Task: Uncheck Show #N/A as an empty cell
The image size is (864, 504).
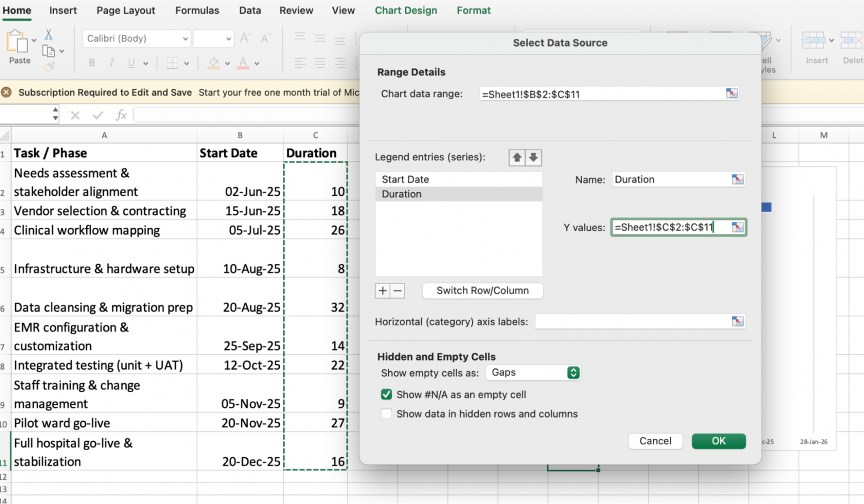Action: [386, 394]
